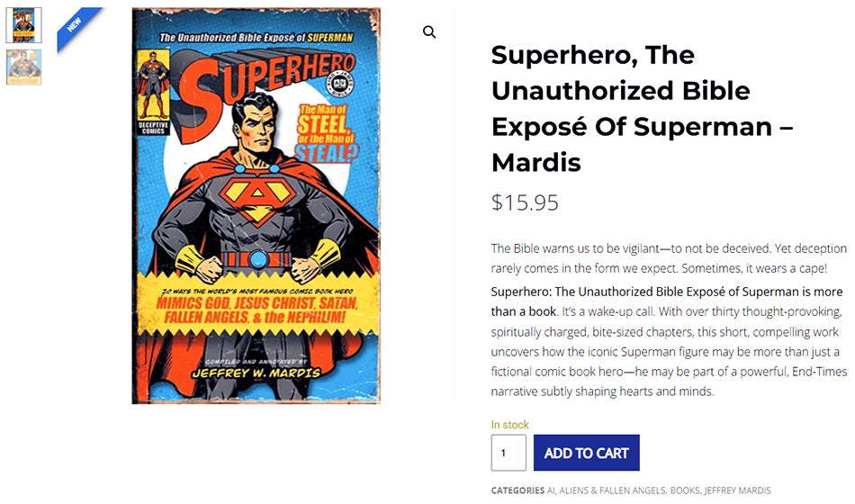Focus the quantity input field
This screenshot has width=855, height=504.
click(x=508, y=453)
